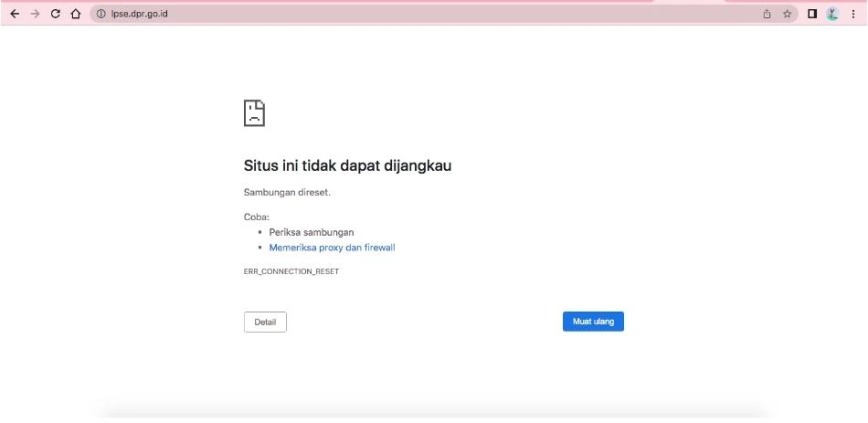Screen dimensions: 868x423
Task: View site information icon in address bar
Action: [x=101, y=14]
